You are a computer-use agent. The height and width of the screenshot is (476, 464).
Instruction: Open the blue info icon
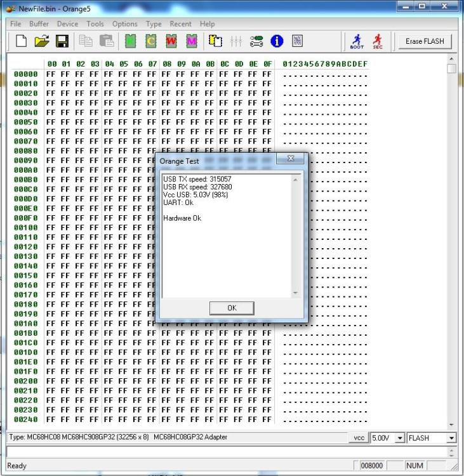click(277, 41)
